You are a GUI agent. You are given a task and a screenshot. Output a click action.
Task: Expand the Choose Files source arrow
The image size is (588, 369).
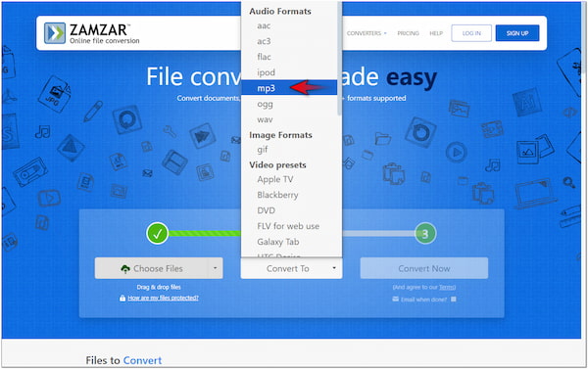[216, 268]
